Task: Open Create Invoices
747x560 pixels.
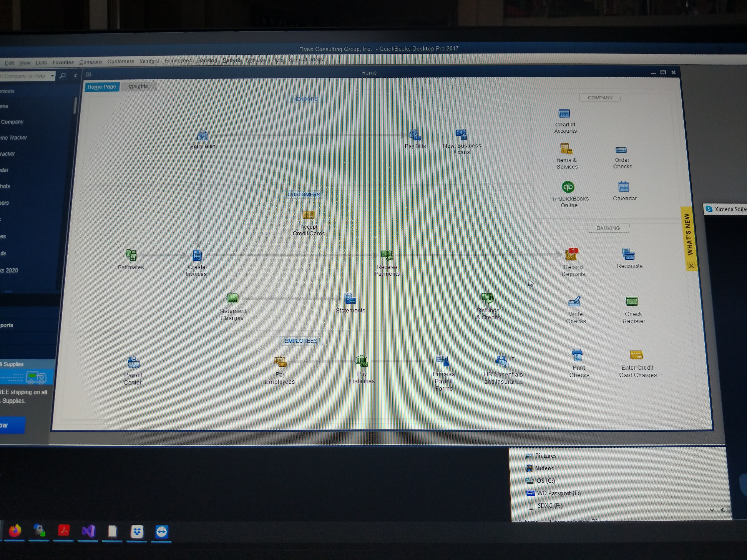Action: coord(197,255)
